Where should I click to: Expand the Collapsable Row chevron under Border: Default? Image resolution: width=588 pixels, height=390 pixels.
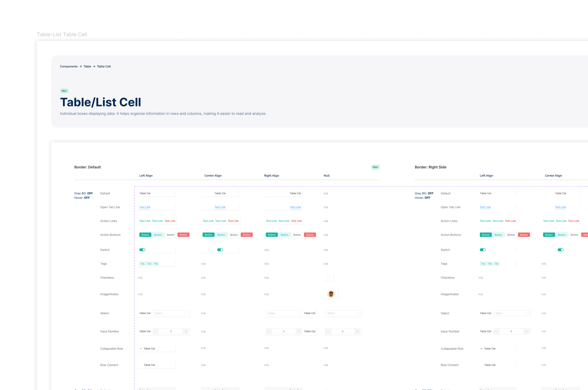coord(141,349)
